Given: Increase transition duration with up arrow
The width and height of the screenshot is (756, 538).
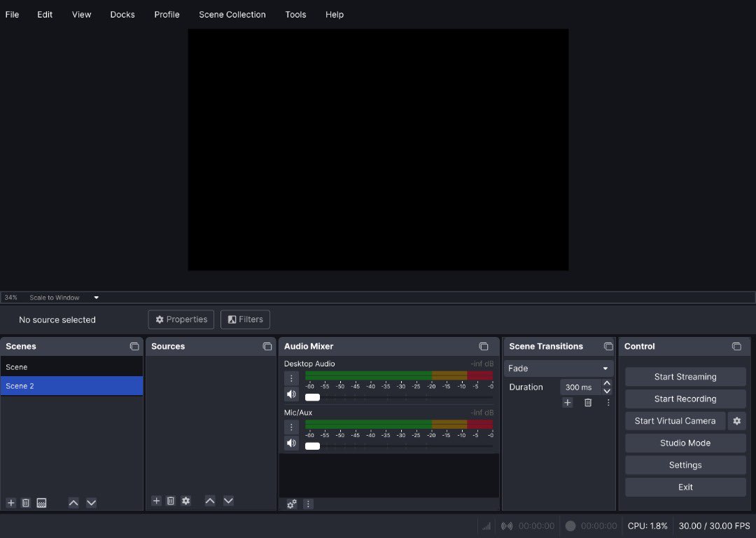Looking at the screenshot, I should pos(607,382).
